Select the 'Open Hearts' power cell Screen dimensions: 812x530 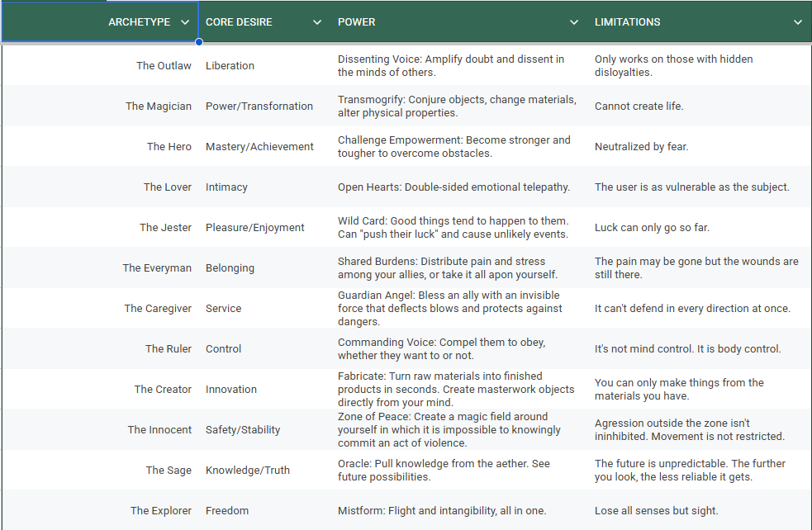tap(458, 187)
